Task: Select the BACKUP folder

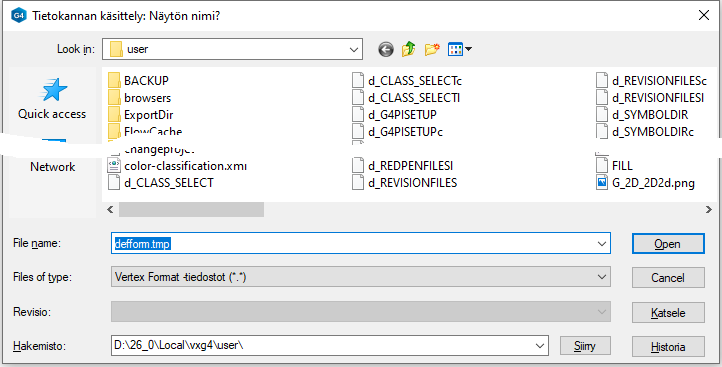Action: pyautogui.click(x=139, y=81)
